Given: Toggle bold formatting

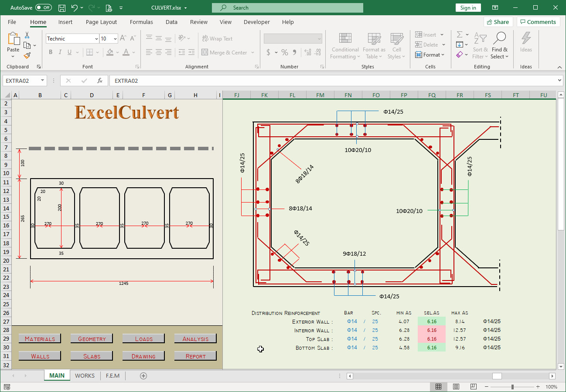Looking at the screenshot, I should pos(50,52).
